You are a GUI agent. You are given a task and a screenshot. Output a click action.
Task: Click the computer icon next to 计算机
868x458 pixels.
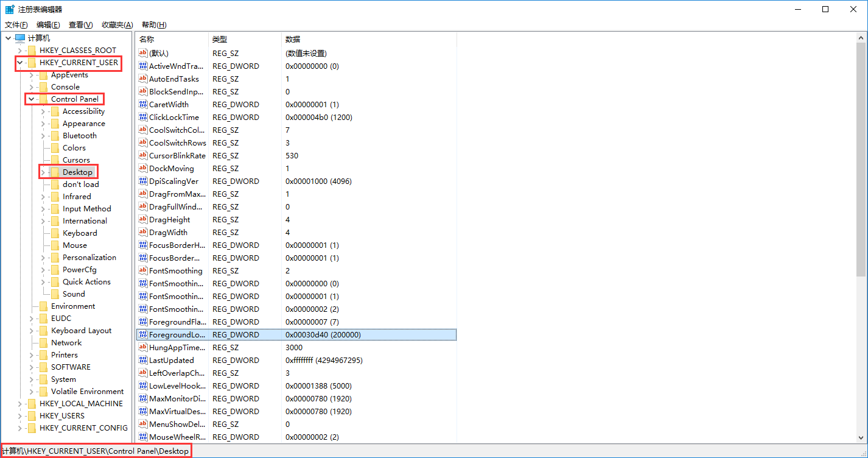[19, 38]
